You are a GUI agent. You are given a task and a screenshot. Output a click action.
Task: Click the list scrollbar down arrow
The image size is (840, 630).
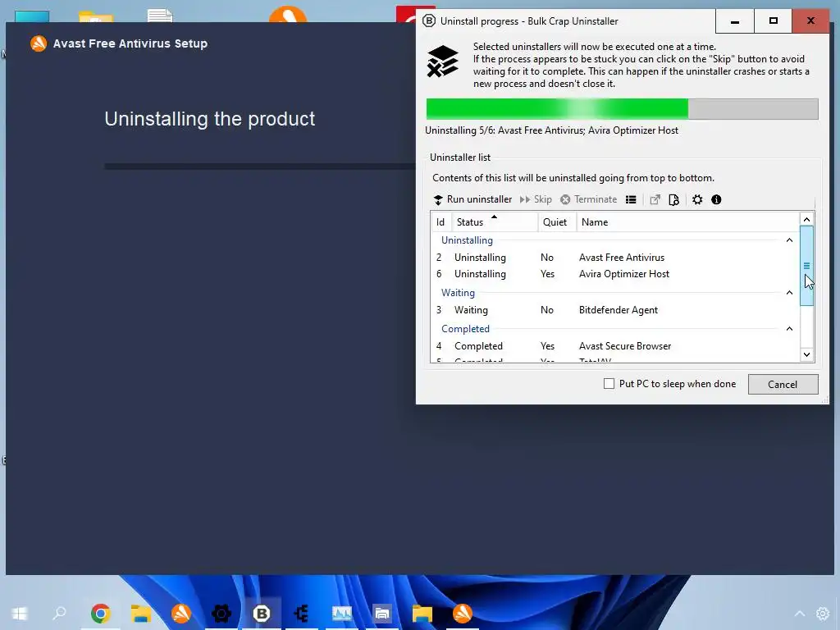point(807,354)
